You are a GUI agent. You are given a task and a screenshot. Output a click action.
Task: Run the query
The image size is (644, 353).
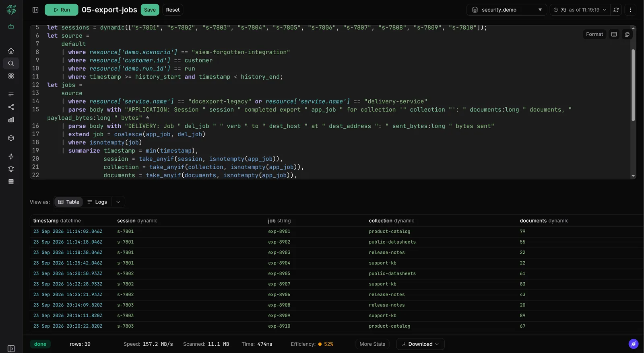coord(62,10)
